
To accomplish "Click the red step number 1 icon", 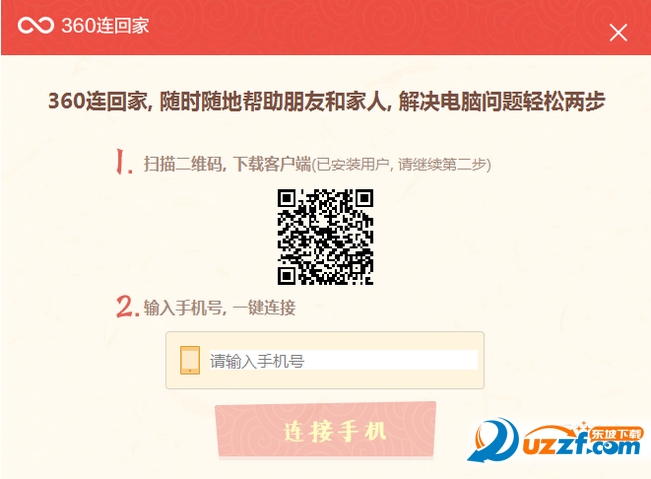I will pos(124,161).
